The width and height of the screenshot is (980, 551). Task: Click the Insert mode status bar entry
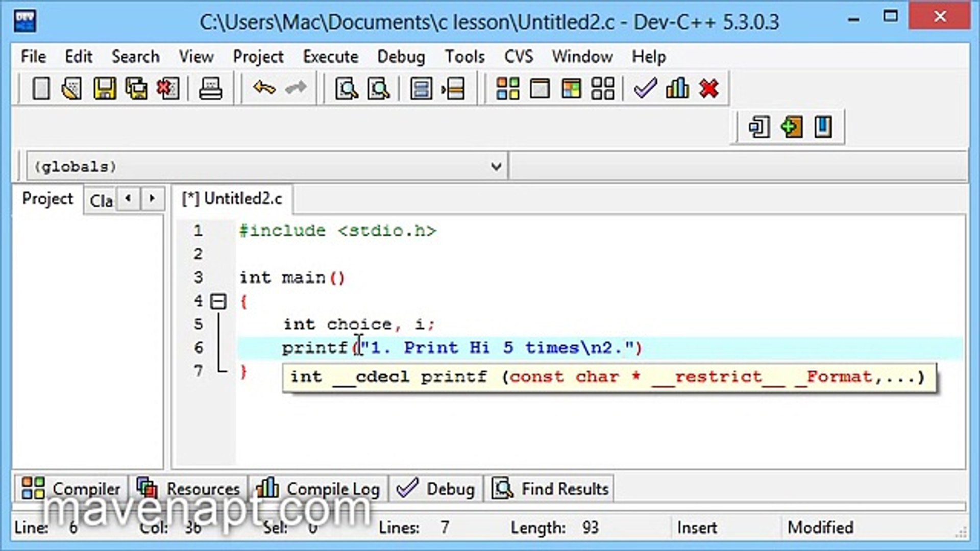click(697, 527)
